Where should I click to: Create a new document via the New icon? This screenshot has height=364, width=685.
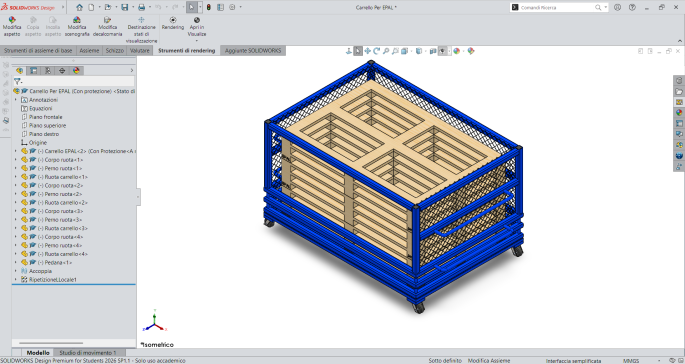(x=91, y=7)
